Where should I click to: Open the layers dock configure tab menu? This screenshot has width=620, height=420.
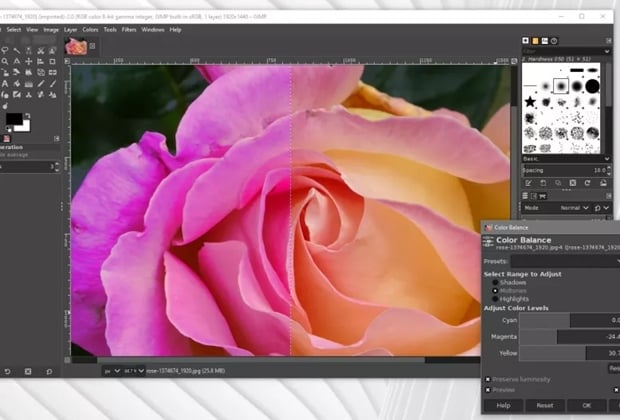609,196
